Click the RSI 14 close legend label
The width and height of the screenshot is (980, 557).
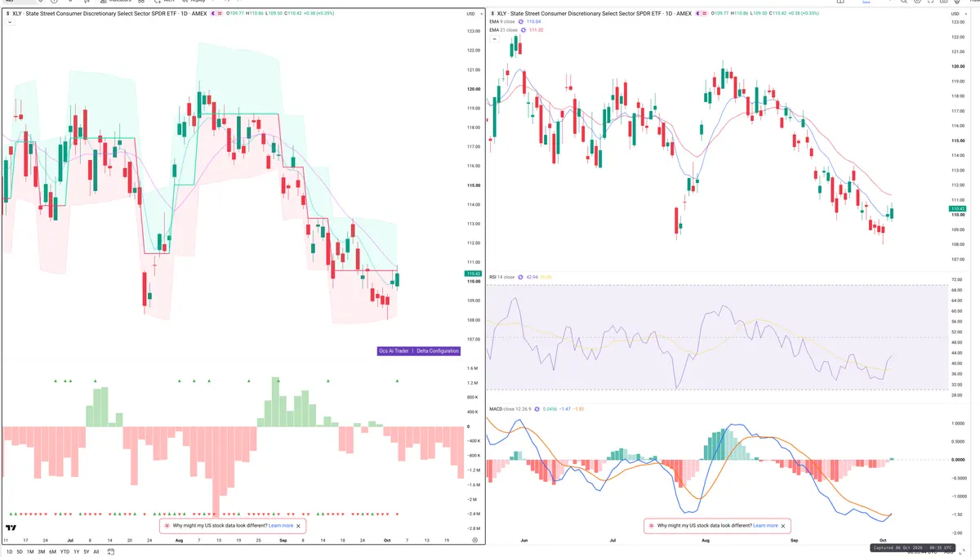click(501, 278)
